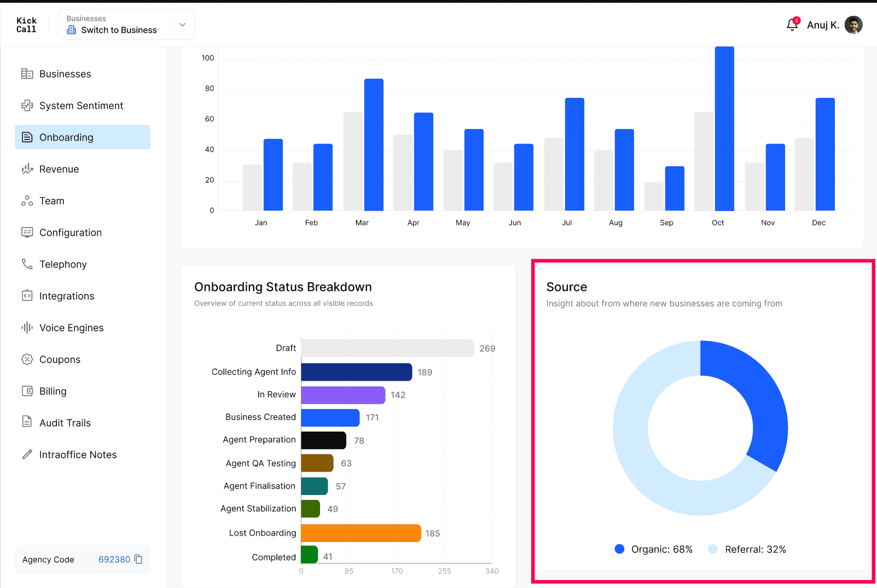Click the Businesses sidebar icon
The height and width of the screenshot is (588, 877).
27,74
